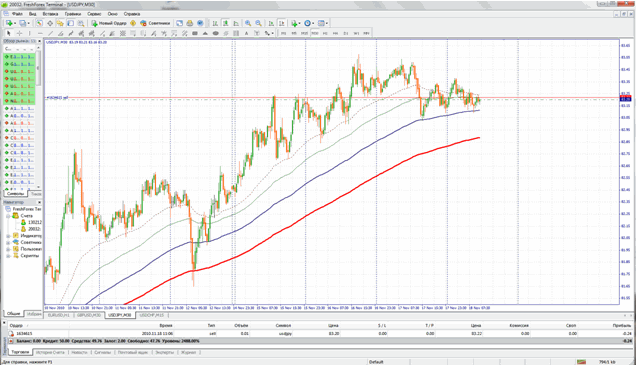Select the crosshair tool
The height and width of the screenshot is (365, 636).
click(19, 33)
